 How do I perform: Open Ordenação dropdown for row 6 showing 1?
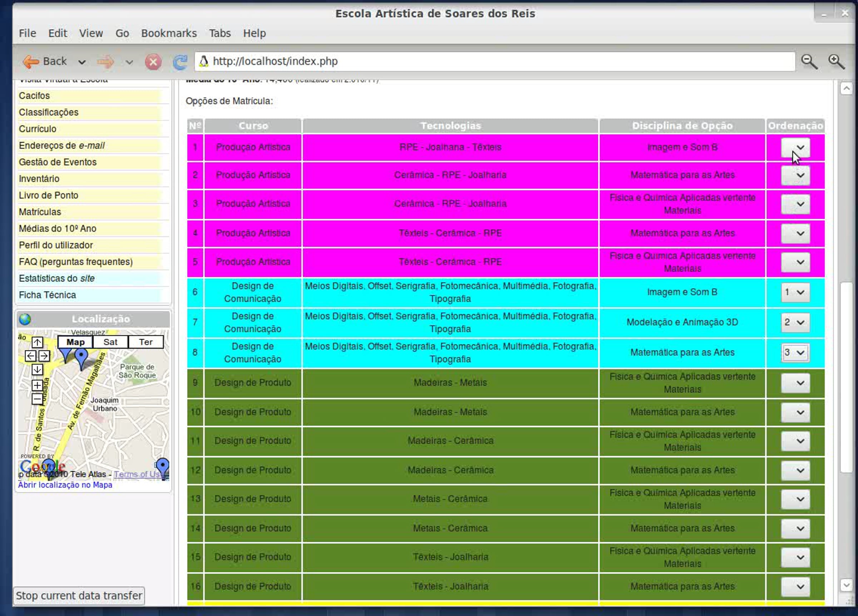coord(795,292)
